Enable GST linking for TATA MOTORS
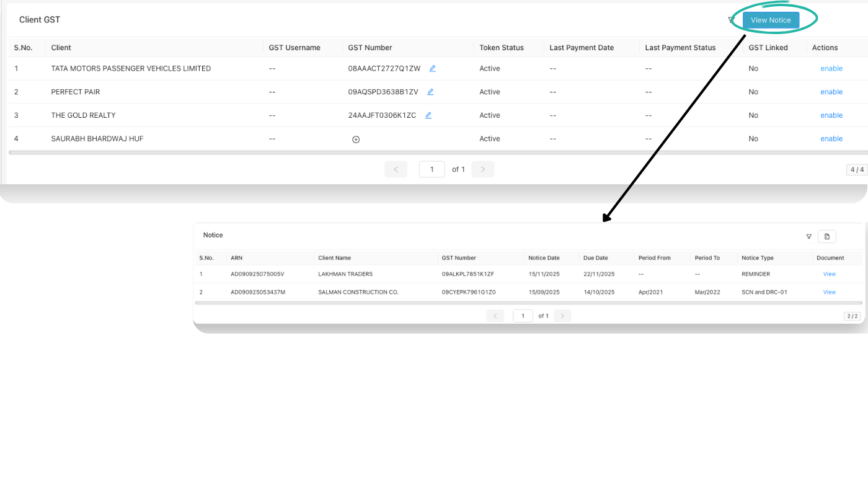Viewport: 868px width, 496px height. (831, 68)
